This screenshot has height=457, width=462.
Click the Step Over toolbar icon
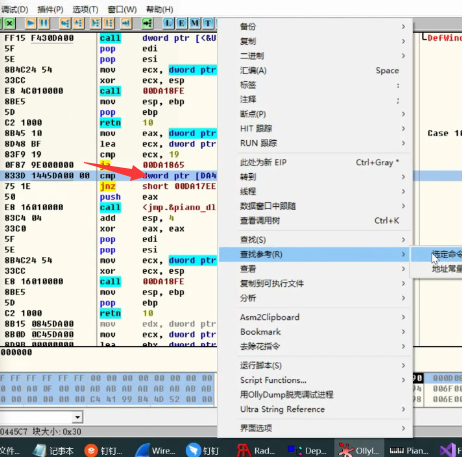coord(79,23)
